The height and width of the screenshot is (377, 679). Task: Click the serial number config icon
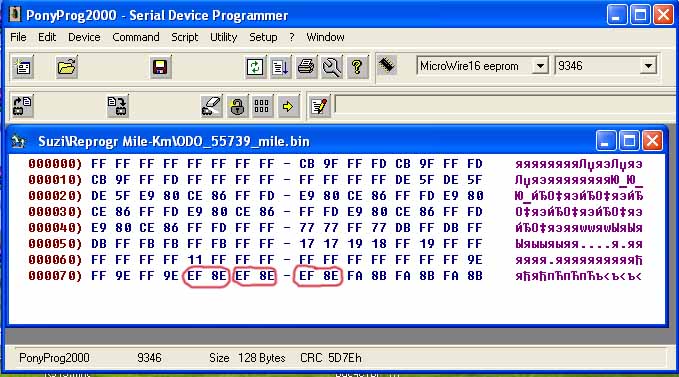pos(262,106)
